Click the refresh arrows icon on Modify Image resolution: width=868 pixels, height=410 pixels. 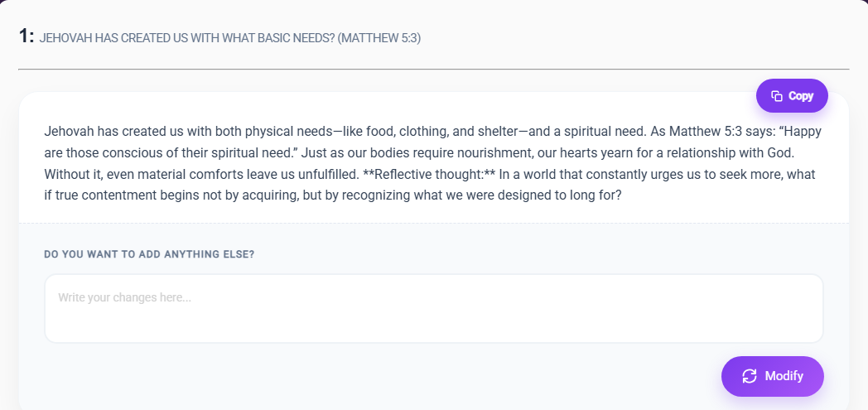750,376
